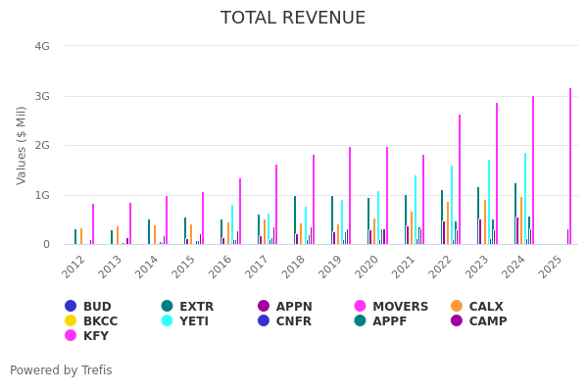588x392 pixels.
Task: Click the tall magenta bar for 2022
Action: pos(459,179)
